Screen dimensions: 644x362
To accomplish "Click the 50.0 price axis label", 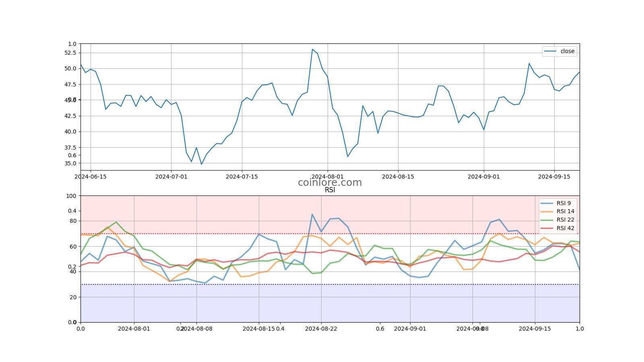I will coord(70,68).
